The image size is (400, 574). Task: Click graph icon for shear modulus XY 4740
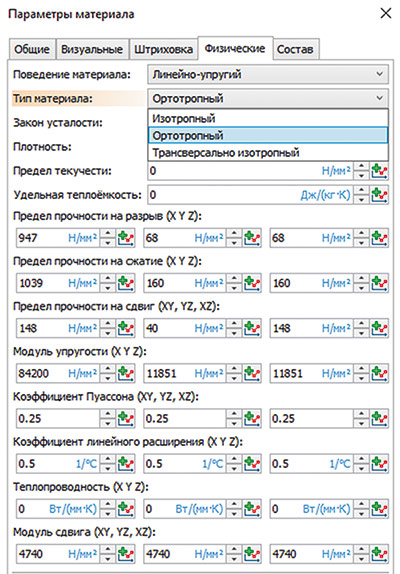click(126, 554)
